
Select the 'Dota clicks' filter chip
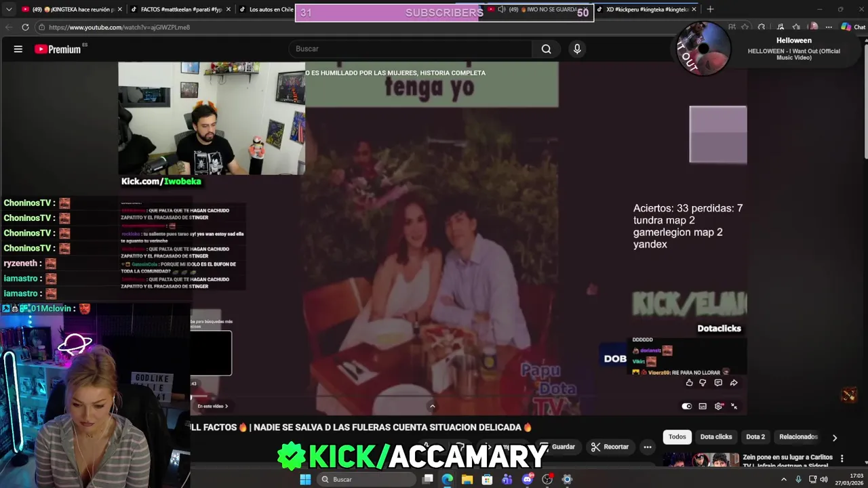click(716, 437)
